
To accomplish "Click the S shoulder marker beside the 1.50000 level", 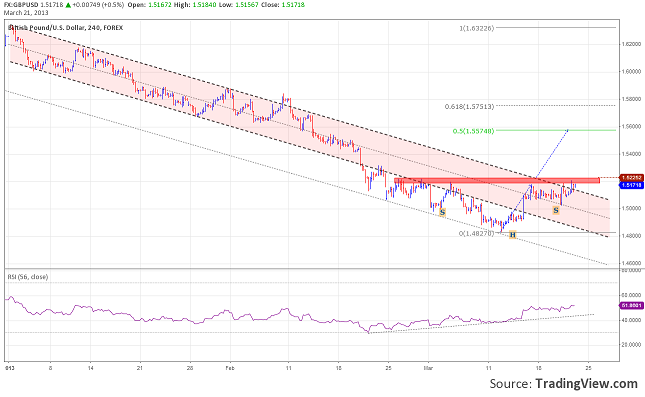I will 556,210.
